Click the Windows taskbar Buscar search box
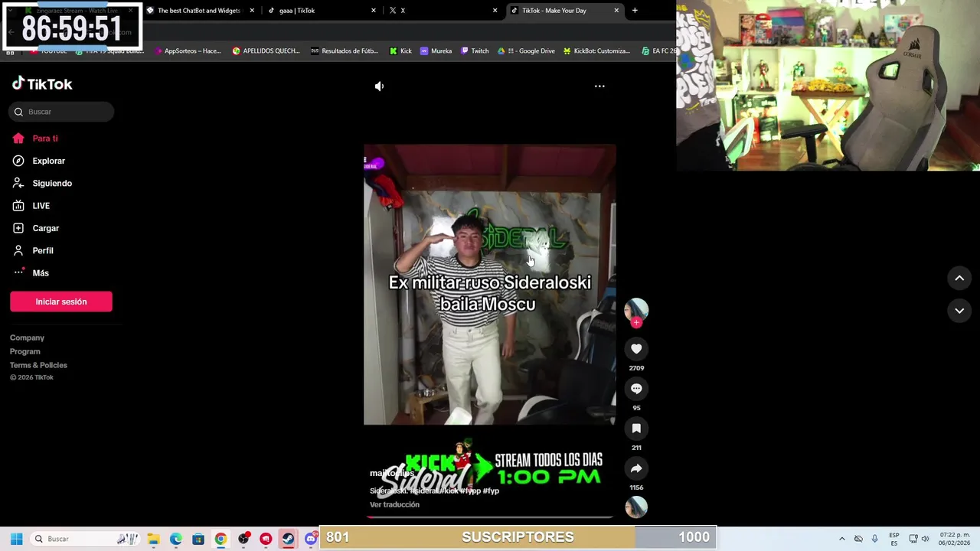 [x=86, y=539]
